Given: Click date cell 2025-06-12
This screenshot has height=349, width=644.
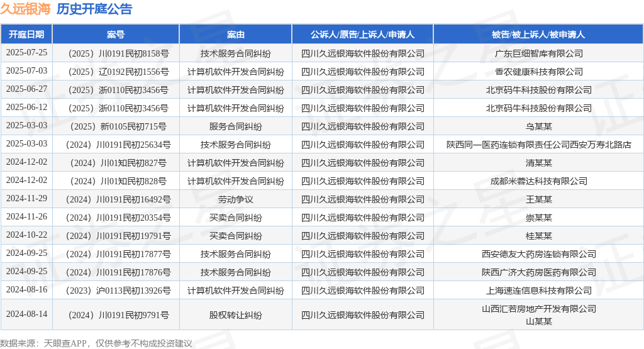Looking at the screenshot, I should [x=26, y=107].
